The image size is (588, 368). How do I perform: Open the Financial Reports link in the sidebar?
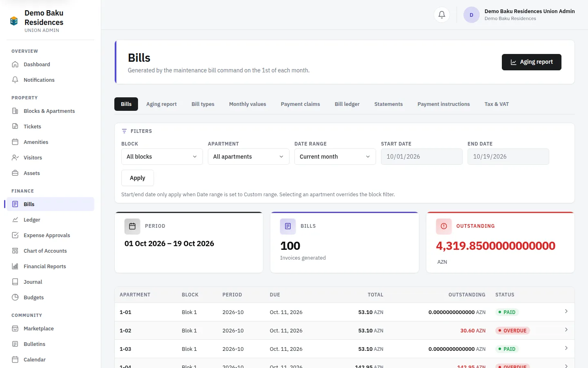(50, 266)
